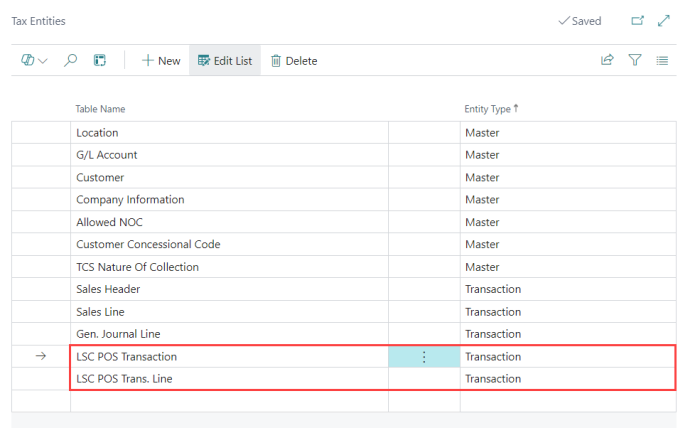Click Transaction entity type for LSC POS Trans. Line

(568, 378)
